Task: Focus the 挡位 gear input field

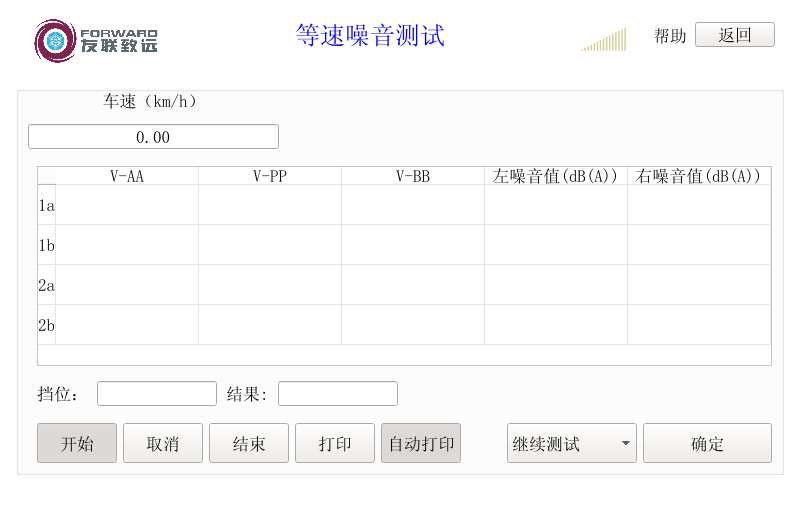Action: point(157,393)
